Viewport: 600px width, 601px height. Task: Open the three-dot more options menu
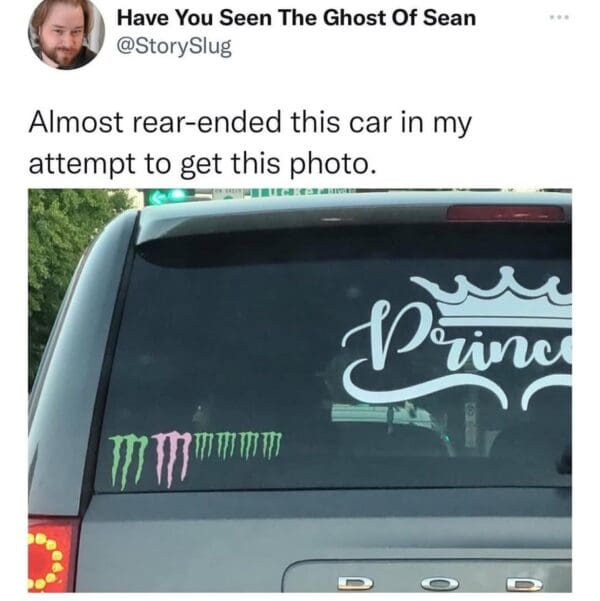pyautogui.click(x=559, y=17)
